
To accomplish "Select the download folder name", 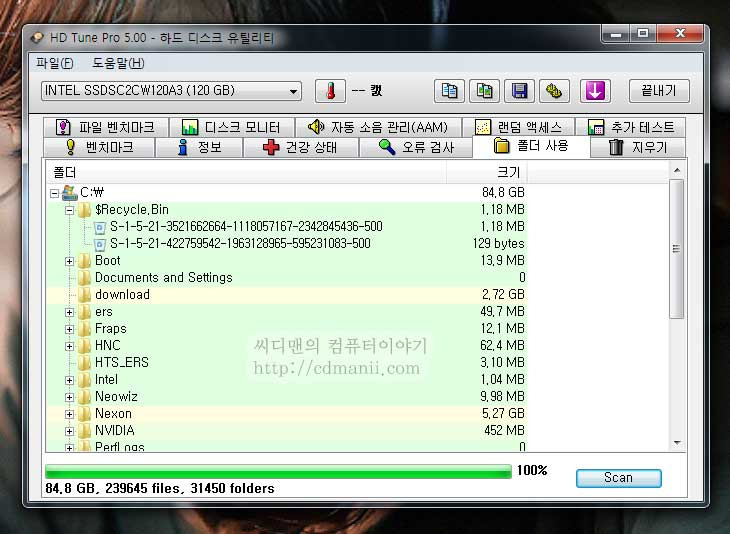I will pos(122,295).
